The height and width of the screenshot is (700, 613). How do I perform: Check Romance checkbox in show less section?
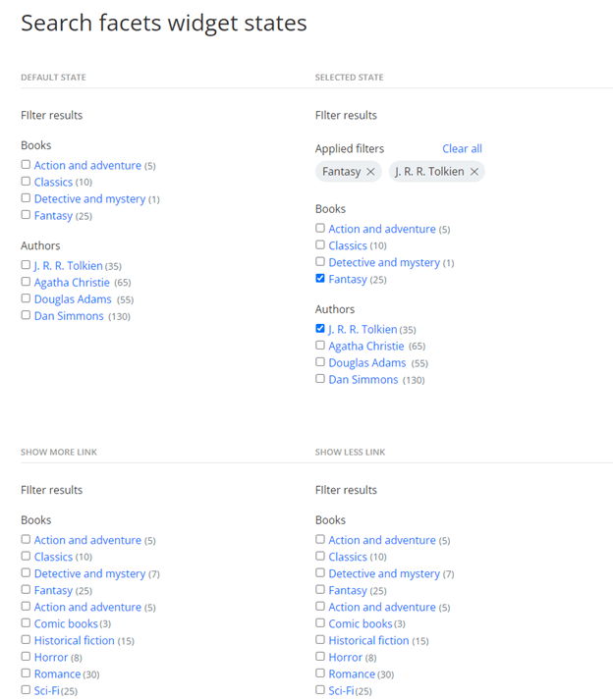[320, 673]
